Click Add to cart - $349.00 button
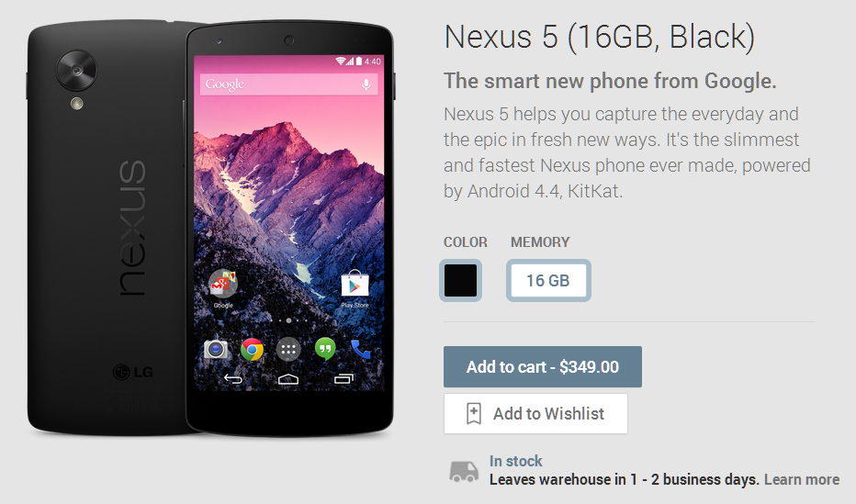Image resolution: width=856 pixels, height=504 pixels. 542,366
